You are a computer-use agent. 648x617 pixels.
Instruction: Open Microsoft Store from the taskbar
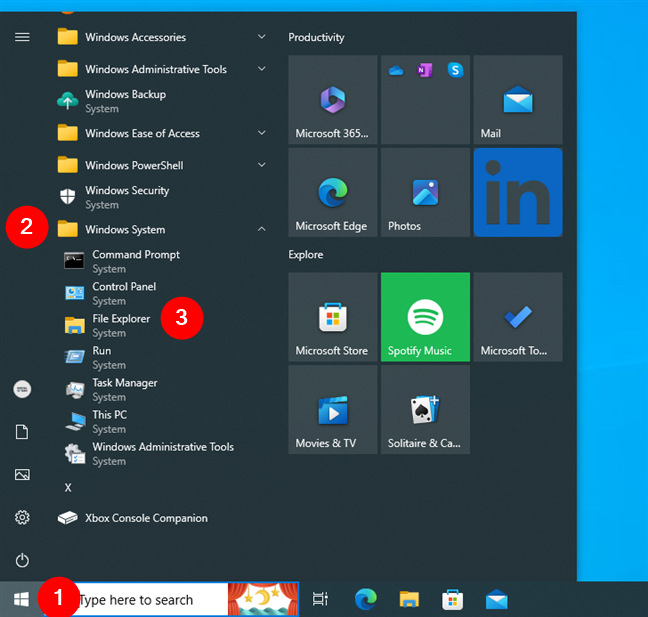[453, 599]
